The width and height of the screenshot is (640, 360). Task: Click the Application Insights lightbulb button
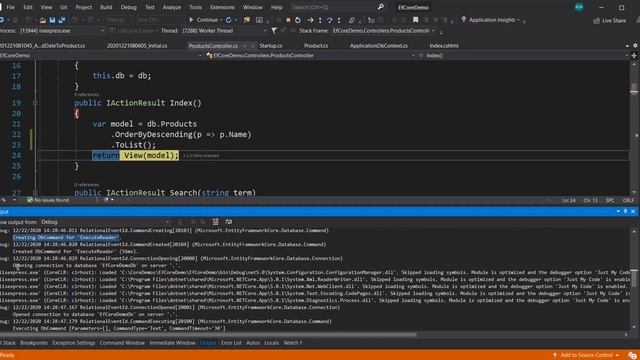pos(488,20)
